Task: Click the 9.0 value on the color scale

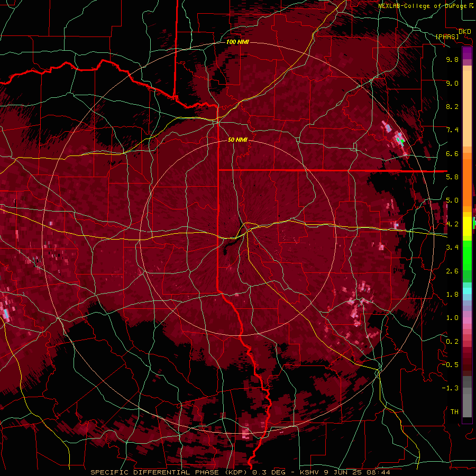Action: point(452,83)
